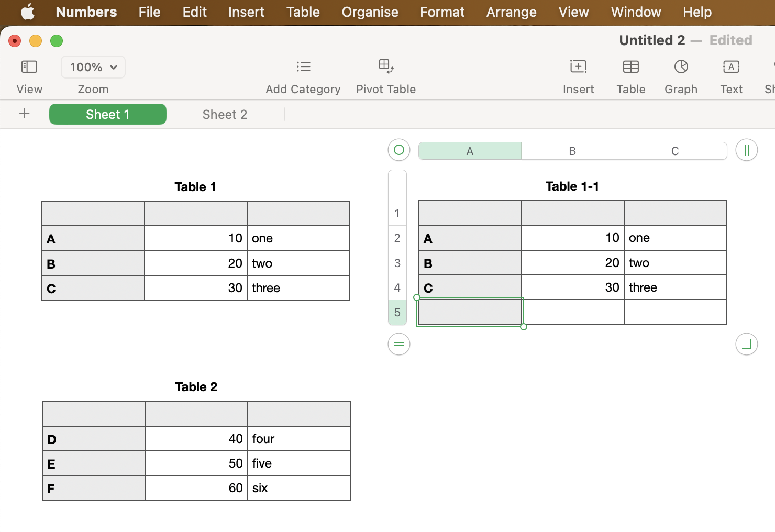Click the row options equals control
775x532 pixels.
pyautogui.click(x=398, y=344)
